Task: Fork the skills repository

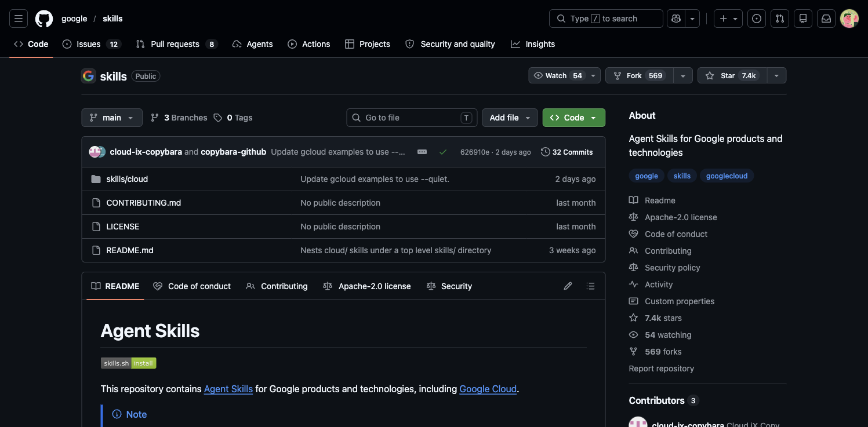Action: 639,76
